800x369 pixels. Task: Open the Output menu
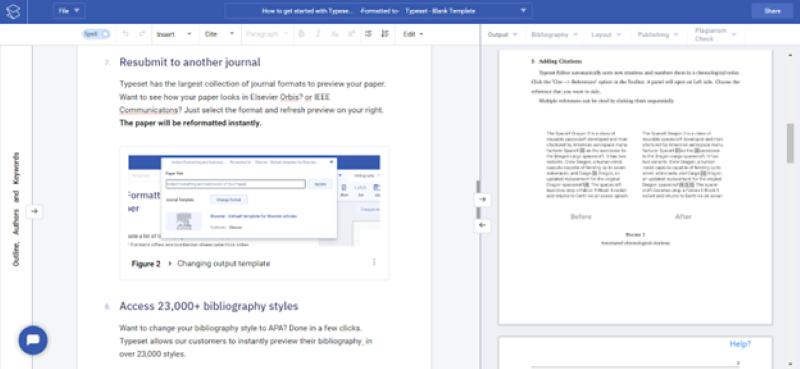(503, 35)
